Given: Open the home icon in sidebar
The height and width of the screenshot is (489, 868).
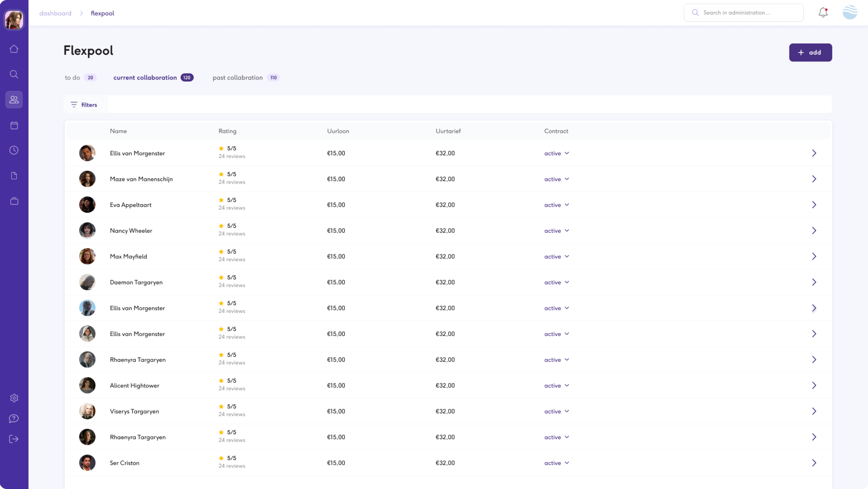Looking at the screenshot, I should tap(14, 49).
